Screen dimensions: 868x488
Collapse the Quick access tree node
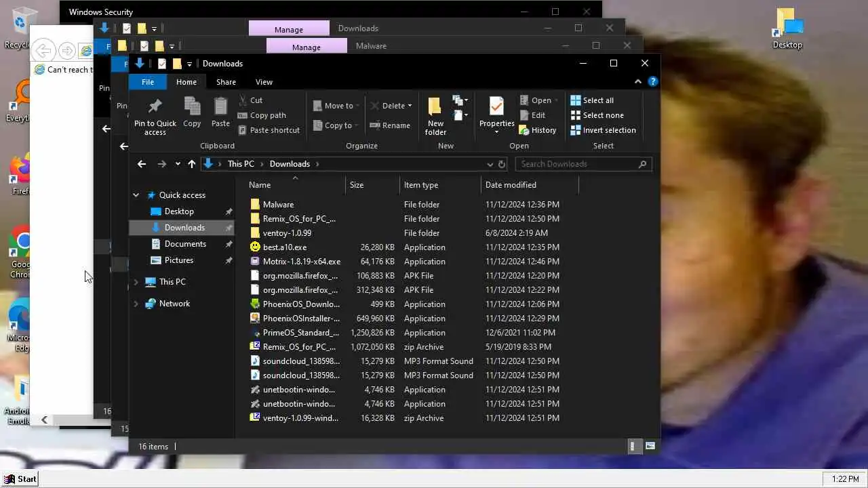point(136,195)
